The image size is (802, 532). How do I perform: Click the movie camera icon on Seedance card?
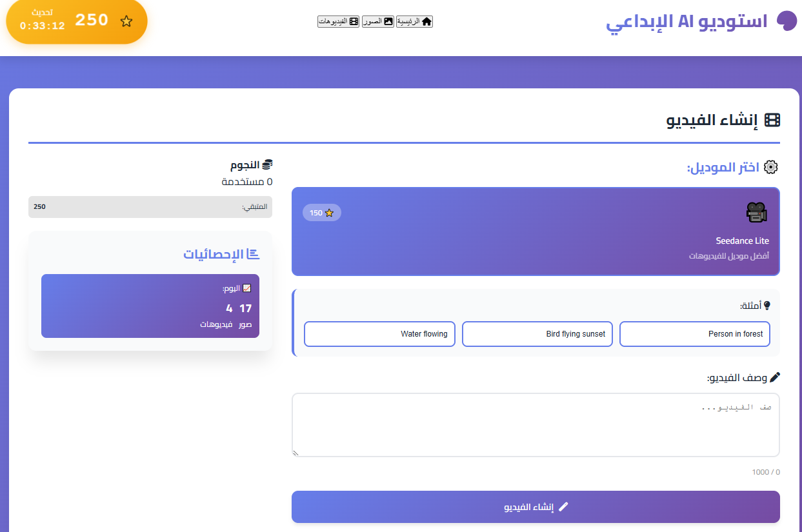[756, 212]
